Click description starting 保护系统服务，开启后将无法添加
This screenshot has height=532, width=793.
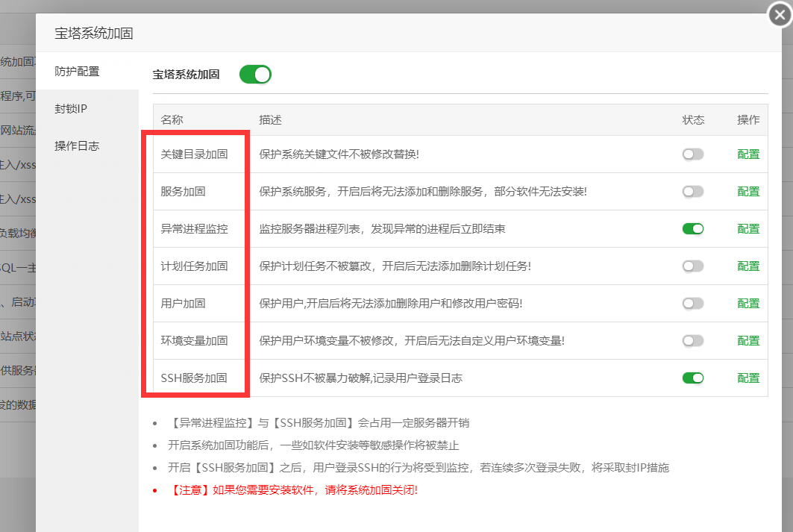[423, 192]
